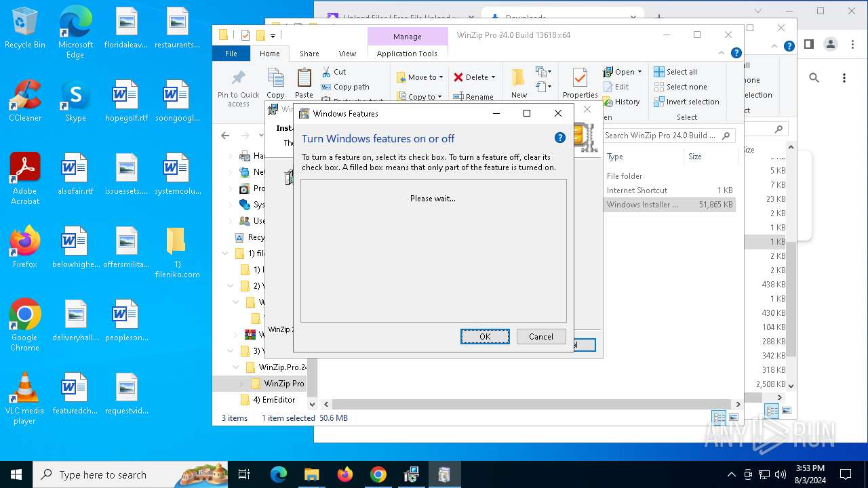This screenshot has height=488, width=868.
Task: Collapse the 1) fileniko tree folder
Action: [225, 253]
